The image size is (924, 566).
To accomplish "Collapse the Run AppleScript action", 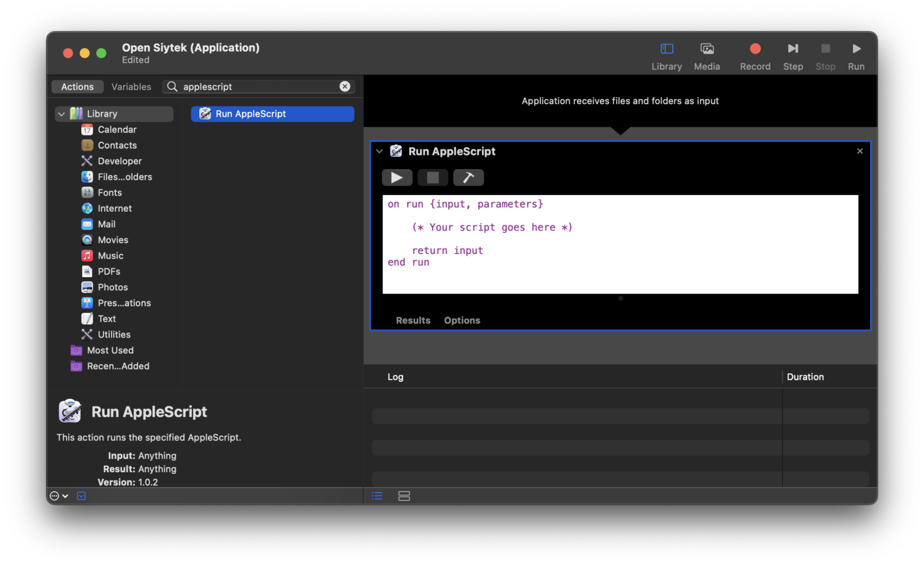I will tap(380, 152).
